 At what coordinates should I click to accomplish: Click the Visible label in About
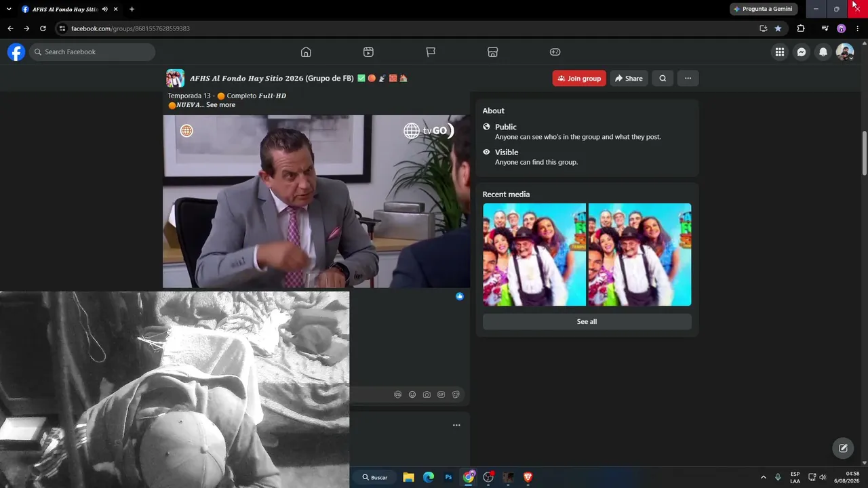tap(507, 152)
